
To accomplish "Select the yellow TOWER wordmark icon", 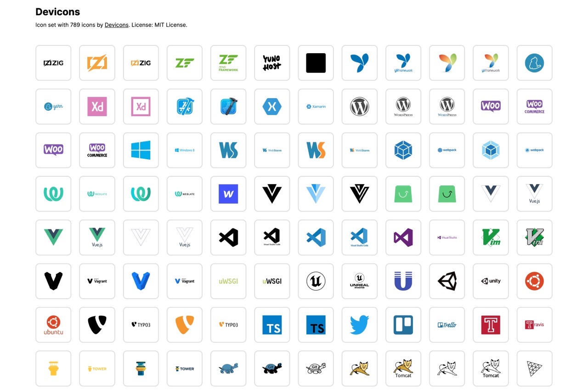I will pos(97,369).
